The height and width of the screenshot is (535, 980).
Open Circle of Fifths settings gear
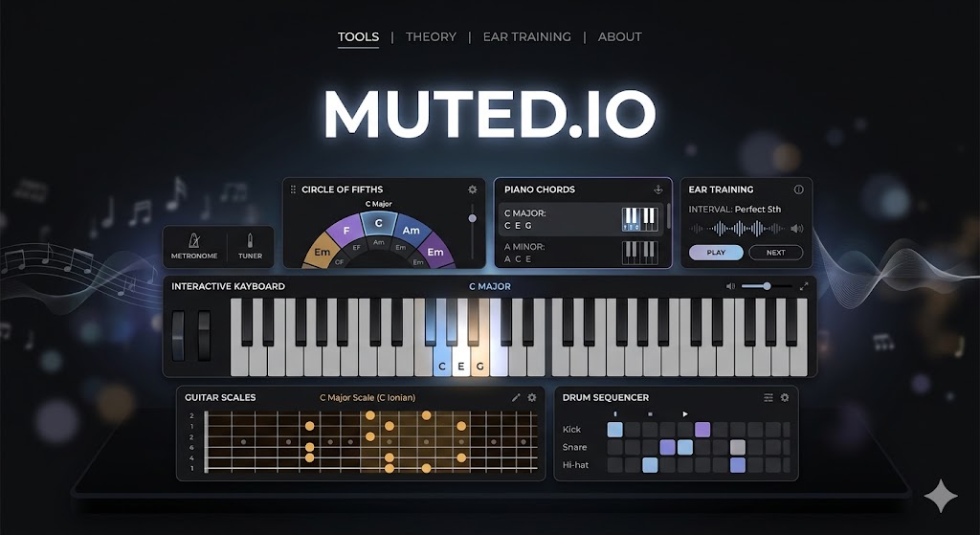coord(473,189)
